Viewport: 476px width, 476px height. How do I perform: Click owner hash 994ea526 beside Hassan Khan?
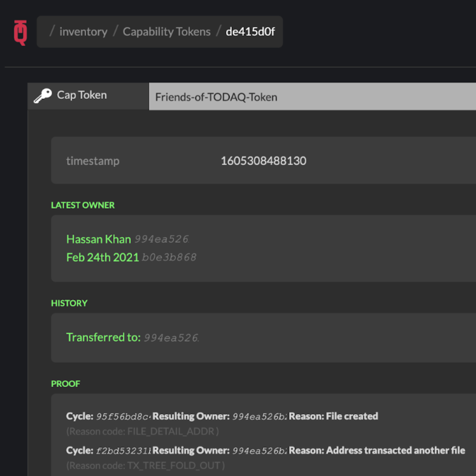coord(162,239)
